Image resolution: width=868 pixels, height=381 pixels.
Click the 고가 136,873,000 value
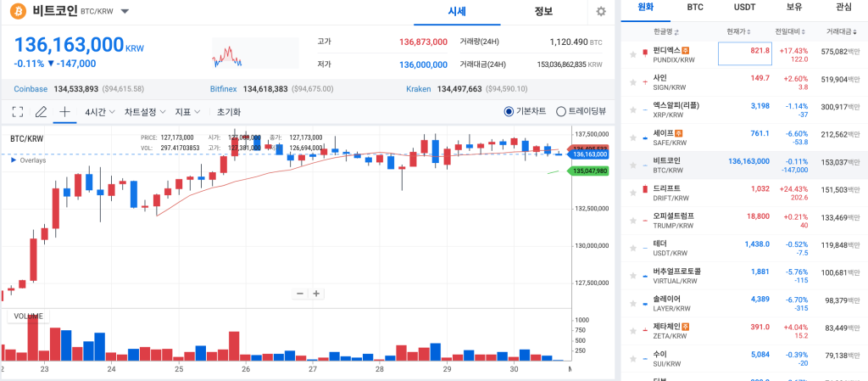[424, 42]
